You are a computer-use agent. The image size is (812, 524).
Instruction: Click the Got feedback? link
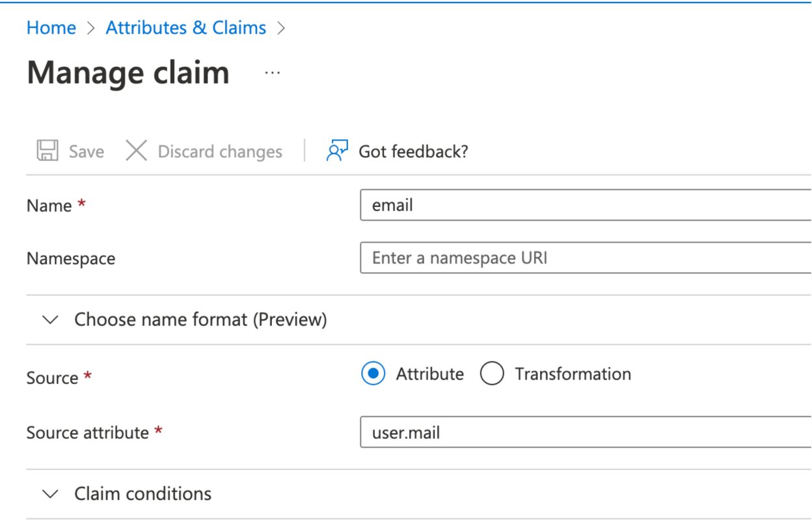click(413, 150)
